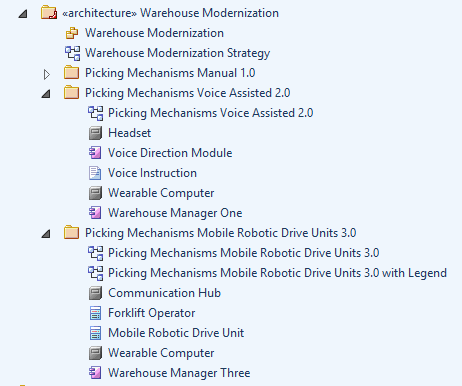Image resolution: width=462 pixels, height=386 pixels.
Task: Click the Communication Hub node icon
Action: tap(95, 293)
